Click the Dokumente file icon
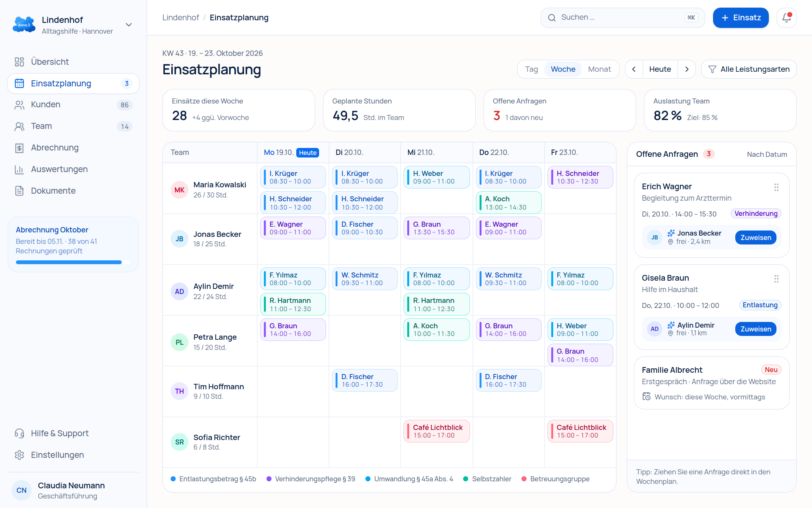The image size is (812, 508). 19,191
